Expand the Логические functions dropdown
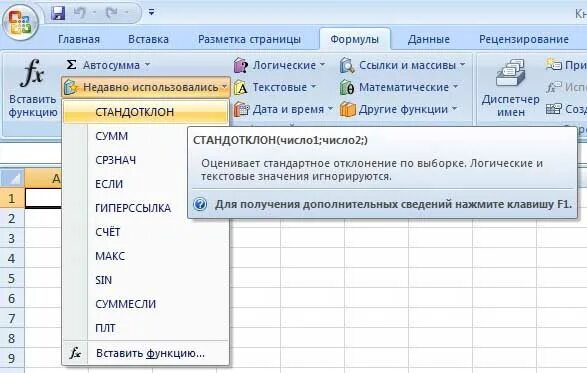The image size is (587, 373). (279, 65)
